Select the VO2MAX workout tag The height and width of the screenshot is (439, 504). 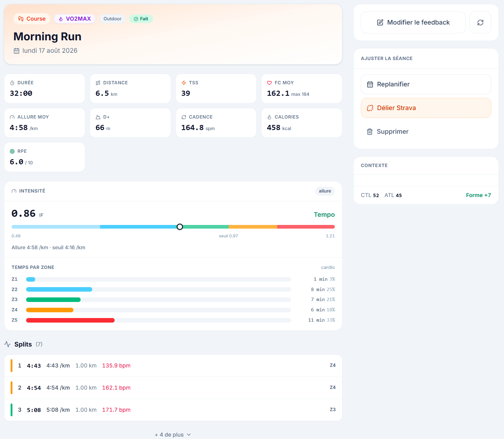[x=75, y=19]
